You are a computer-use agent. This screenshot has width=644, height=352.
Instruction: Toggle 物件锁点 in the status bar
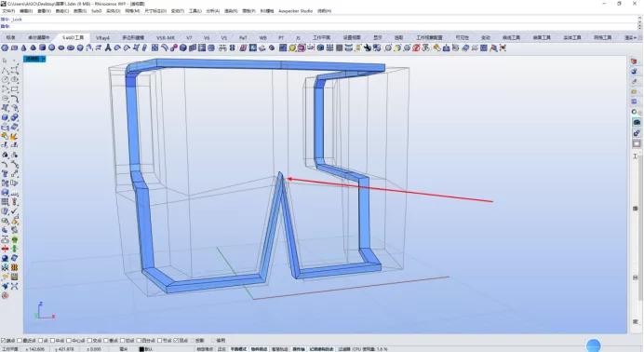pos(259,349)
